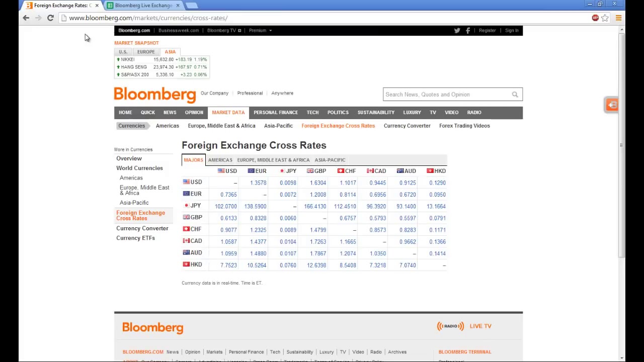Open the HOME navigation item

coord(125,113)
